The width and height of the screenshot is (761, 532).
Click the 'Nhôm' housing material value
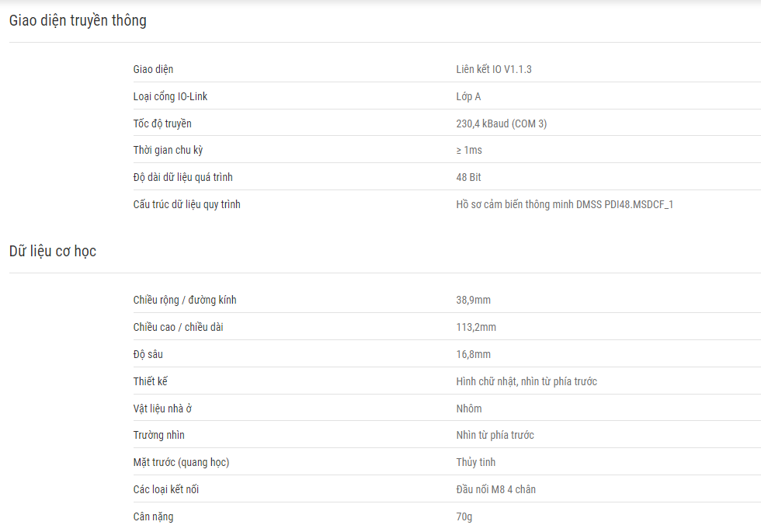[469, 409]
